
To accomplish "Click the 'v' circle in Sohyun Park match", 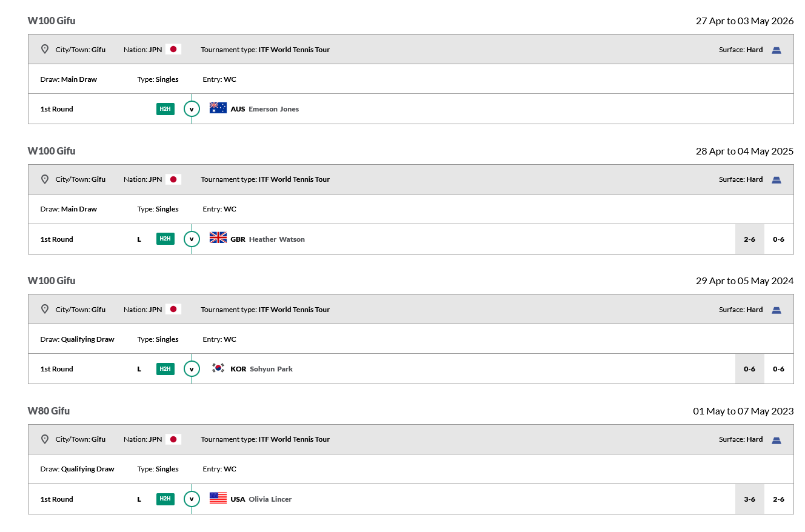I will click(192, 369).
